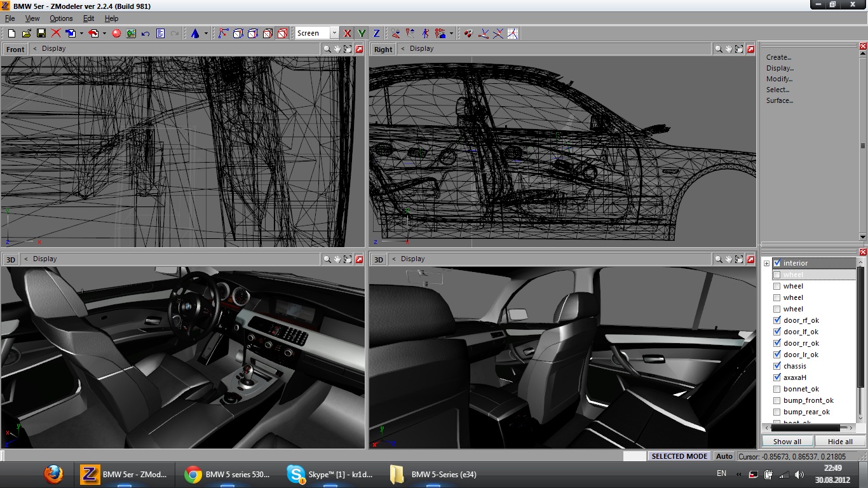This screenshot has width=868, height=488.
Task: Open the Import icon dropdown arrow
Action: click(81, 33)
